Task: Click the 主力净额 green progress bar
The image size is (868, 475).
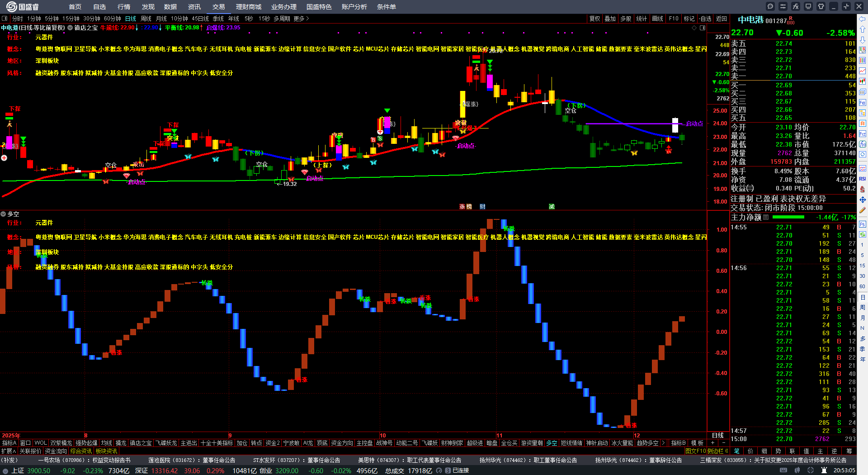Action: tap(789, 217)
